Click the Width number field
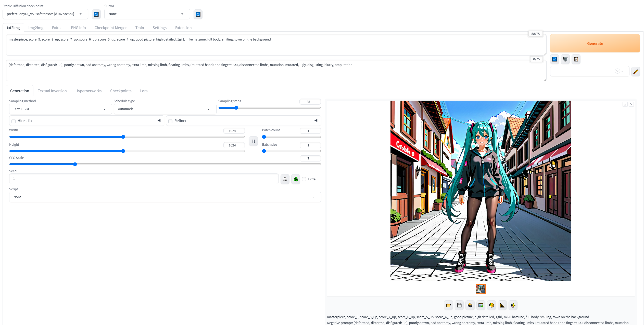 (234, 131)
